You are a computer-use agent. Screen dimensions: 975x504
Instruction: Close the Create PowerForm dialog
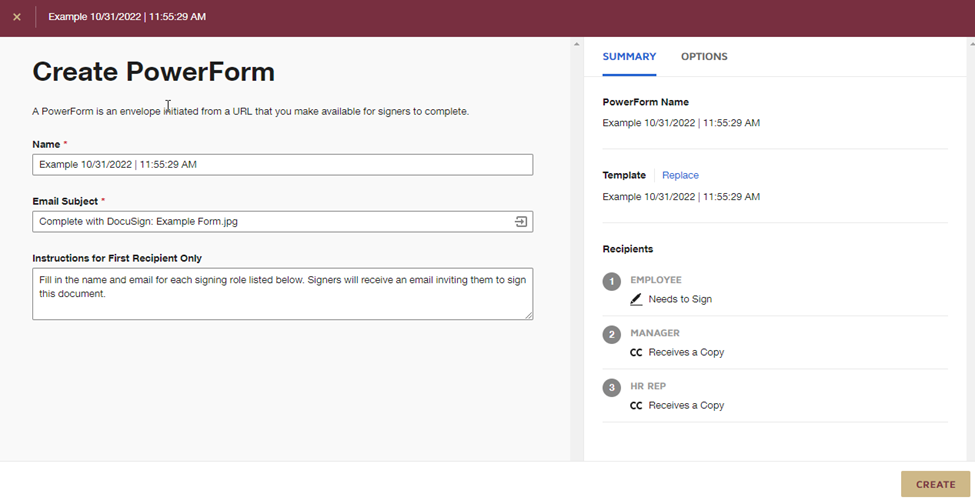tap(17, 17)
